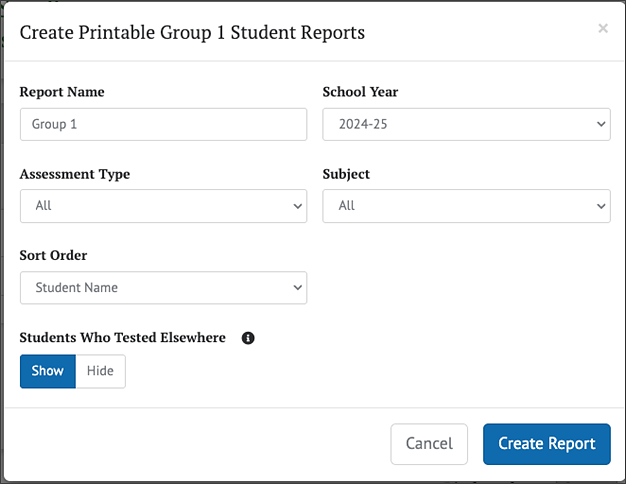Select Show for students tested elsewhere

(x=48, y=371)
